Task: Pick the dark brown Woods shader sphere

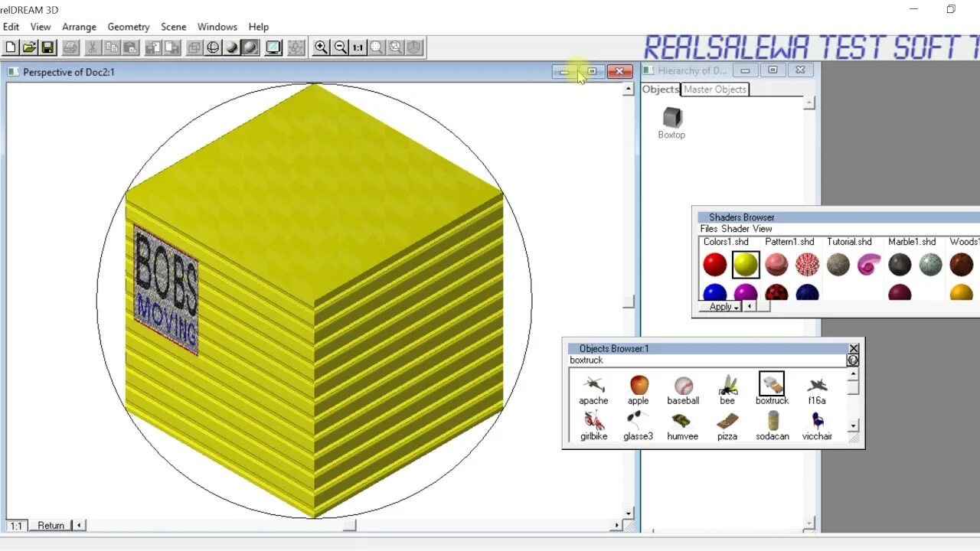Action: 962,265
